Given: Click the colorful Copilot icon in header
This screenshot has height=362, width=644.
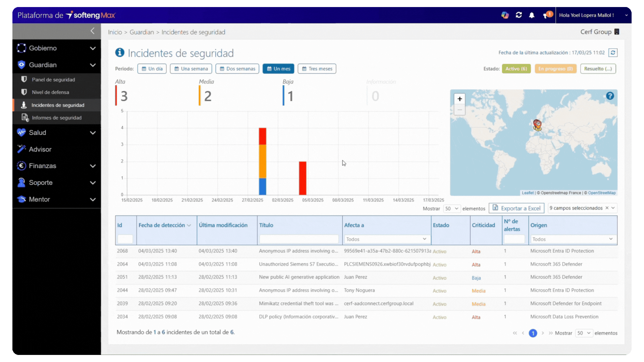Looking at the screenshot, I should coord(505,15).
